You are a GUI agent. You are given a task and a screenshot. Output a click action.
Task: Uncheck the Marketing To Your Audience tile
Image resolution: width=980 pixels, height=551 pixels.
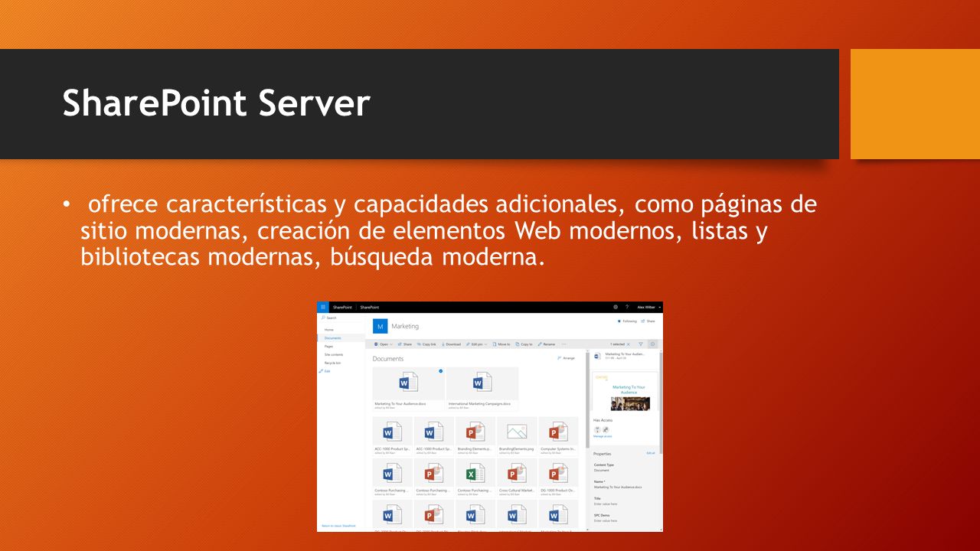point(440,371)
